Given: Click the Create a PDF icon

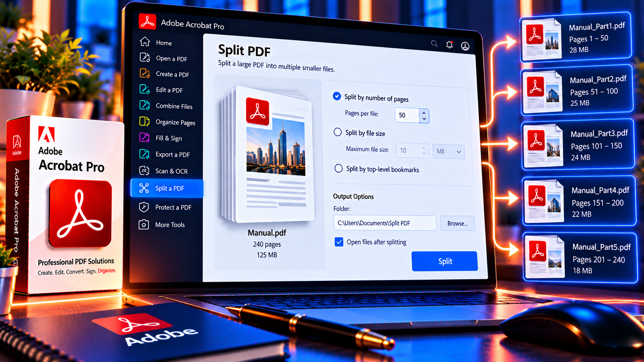Looking at the screenshot, I should click(x=145, y=73).
